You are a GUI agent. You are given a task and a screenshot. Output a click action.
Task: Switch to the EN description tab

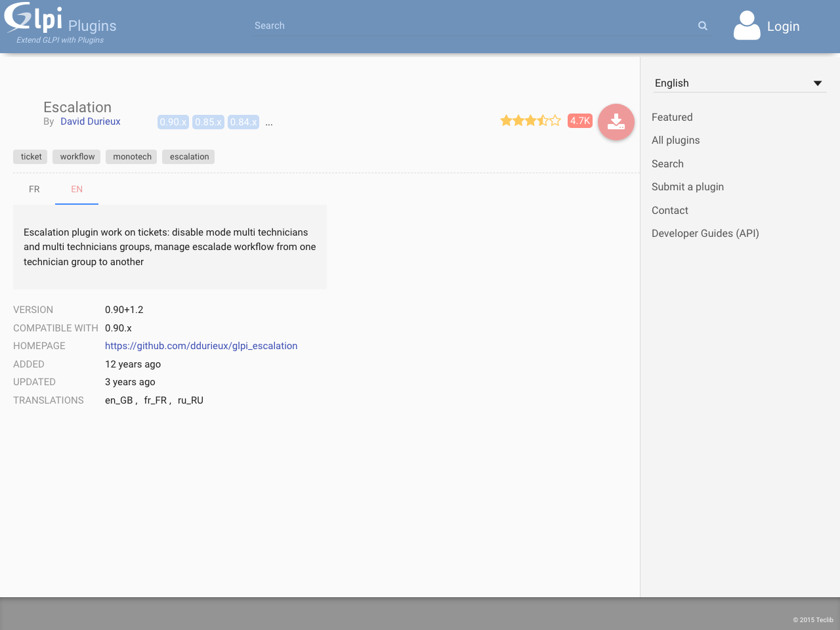pyautogui.click(x=76, y=189)
